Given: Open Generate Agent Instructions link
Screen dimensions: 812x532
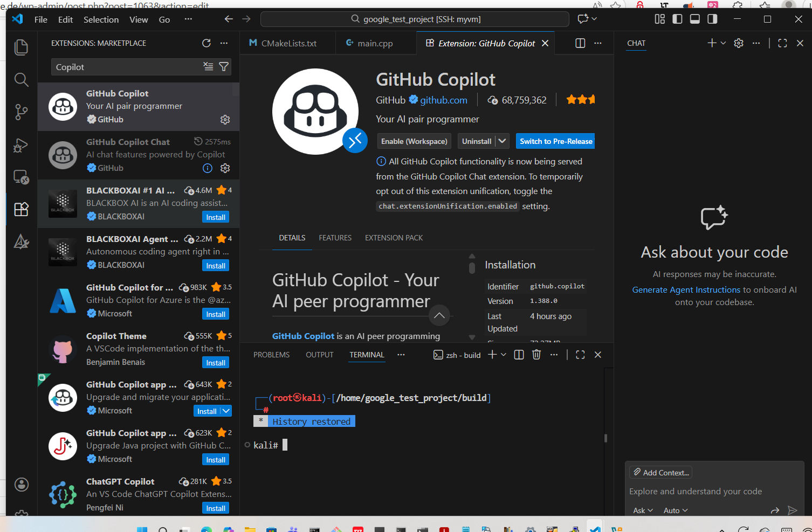Looking at the screenshot, I should [x=686, y=290].
